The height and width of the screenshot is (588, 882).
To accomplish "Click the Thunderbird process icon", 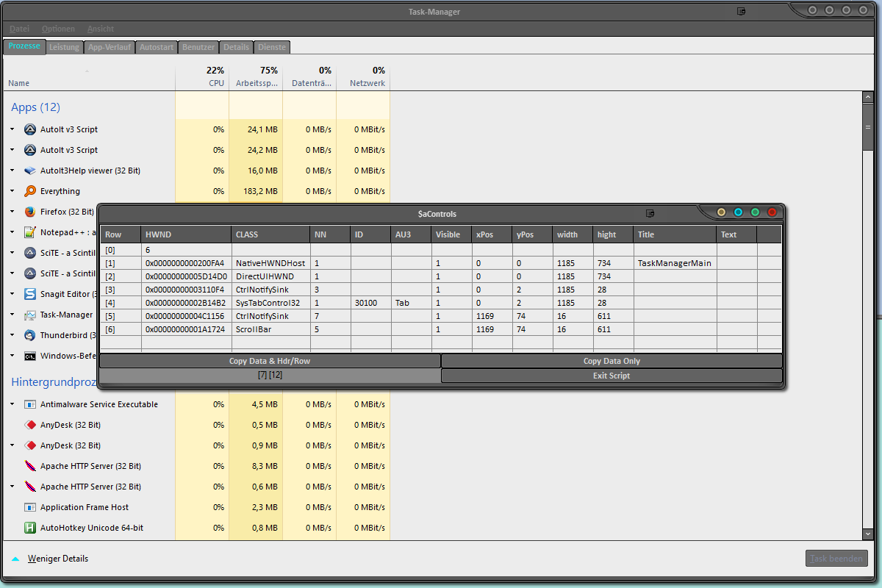I will tap(30, 335).
